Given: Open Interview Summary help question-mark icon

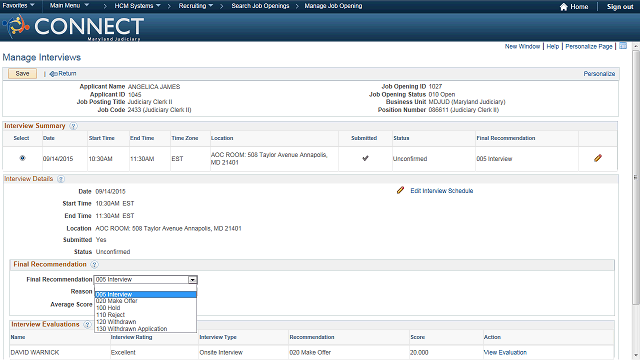Looking at the screenshot, I should coord(73,126).
